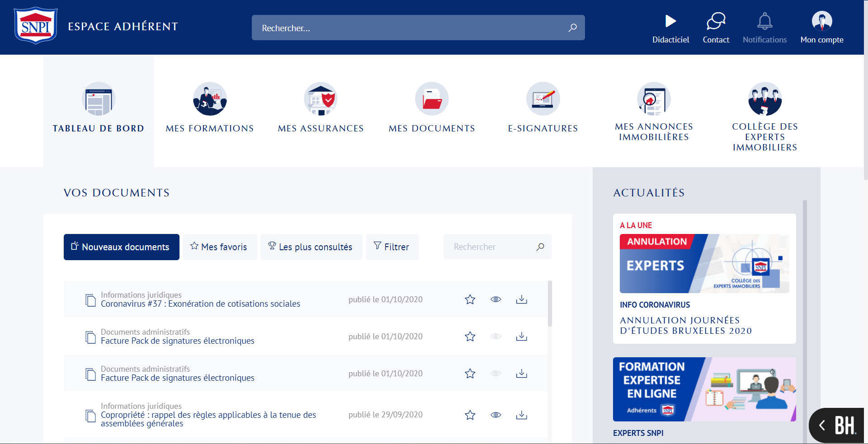Select the Tableau de bord icon
Viewport: 868px width, 444px height.
click(99, 99)
